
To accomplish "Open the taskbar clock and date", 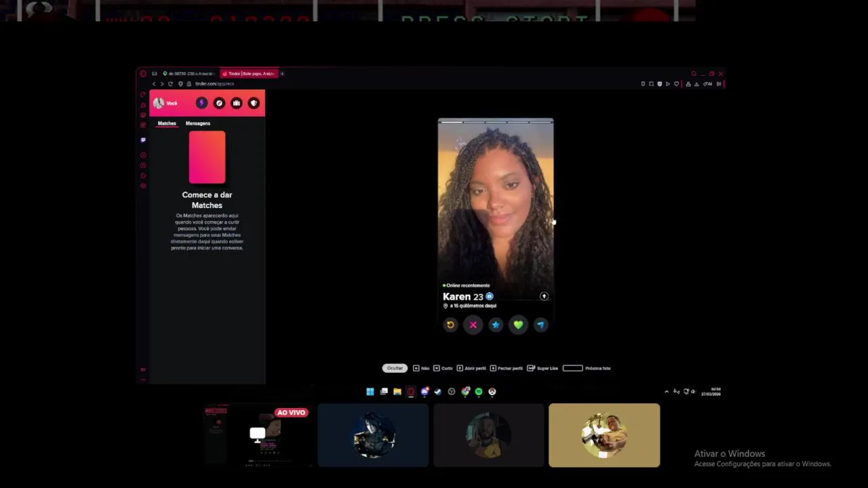I will click(711, 392).
